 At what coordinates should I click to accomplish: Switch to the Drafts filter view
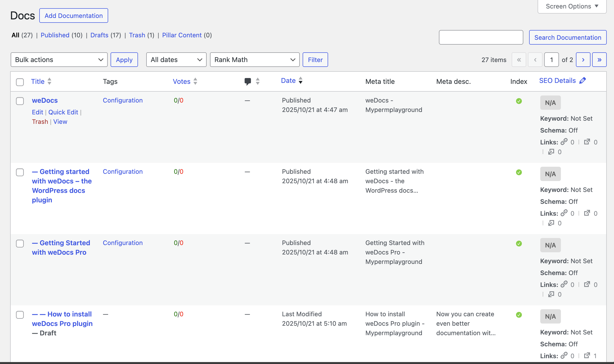(x=99, y=35)
